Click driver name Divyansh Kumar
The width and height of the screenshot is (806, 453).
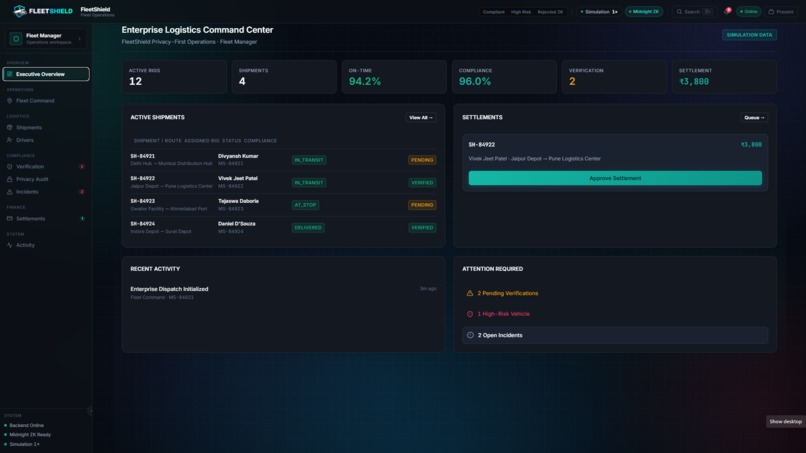(238, 156)
